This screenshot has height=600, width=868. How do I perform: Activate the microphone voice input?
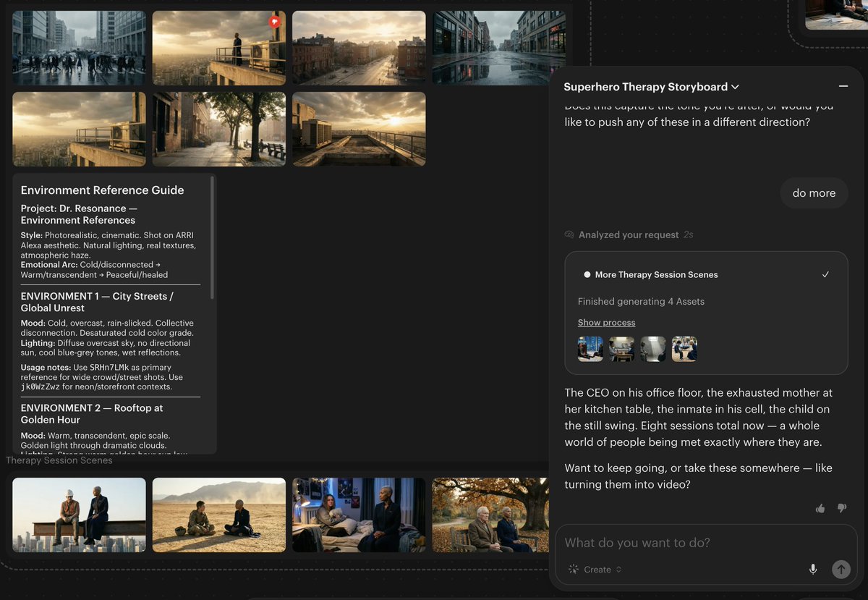813,570
